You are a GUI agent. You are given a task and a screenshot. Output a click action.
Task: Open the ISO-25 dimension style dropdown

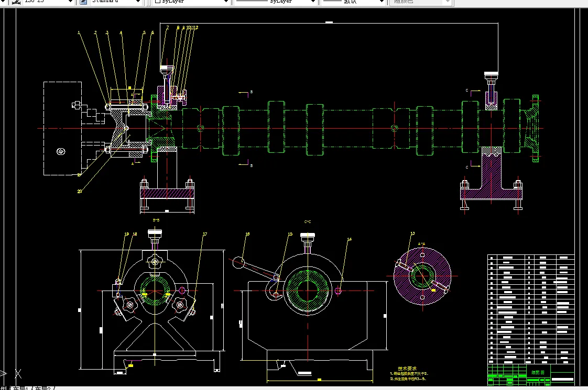pyautogui.click(x=70, y=2)
